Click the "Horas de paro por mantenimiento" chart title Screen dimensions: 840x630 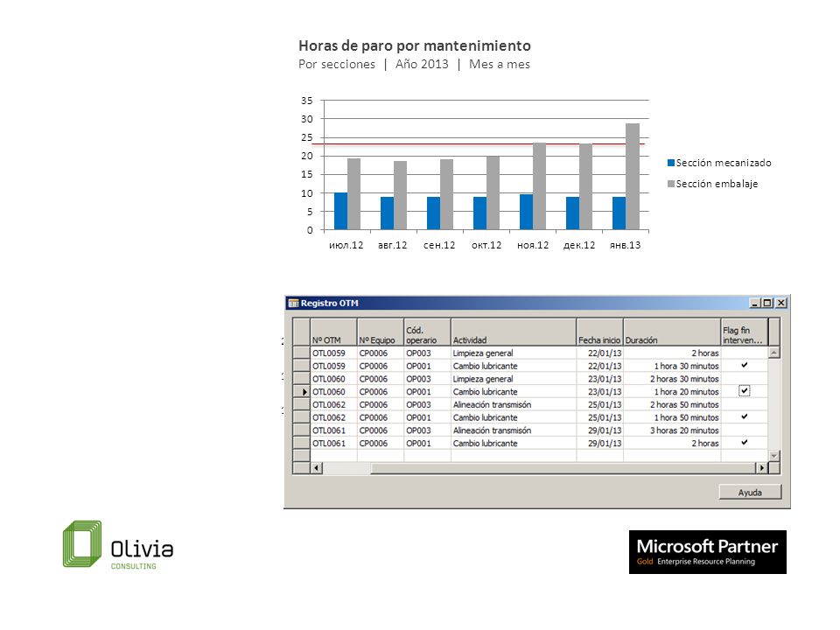click(x=415, y=45)
